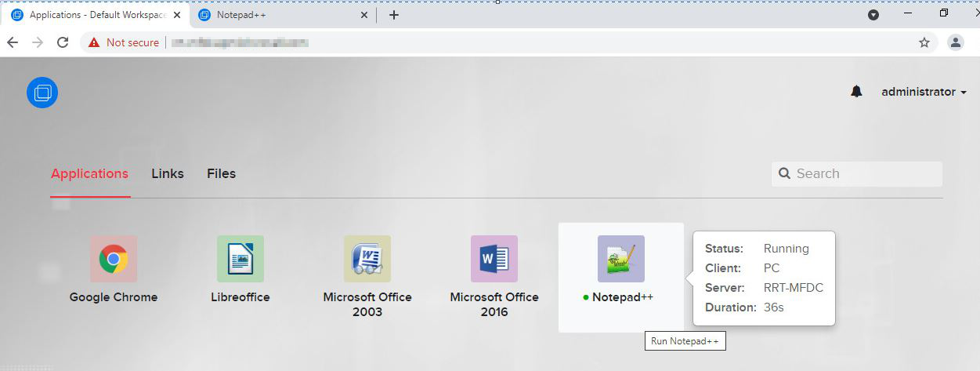
Task: Click the Running status value
Action: point(787,249)
